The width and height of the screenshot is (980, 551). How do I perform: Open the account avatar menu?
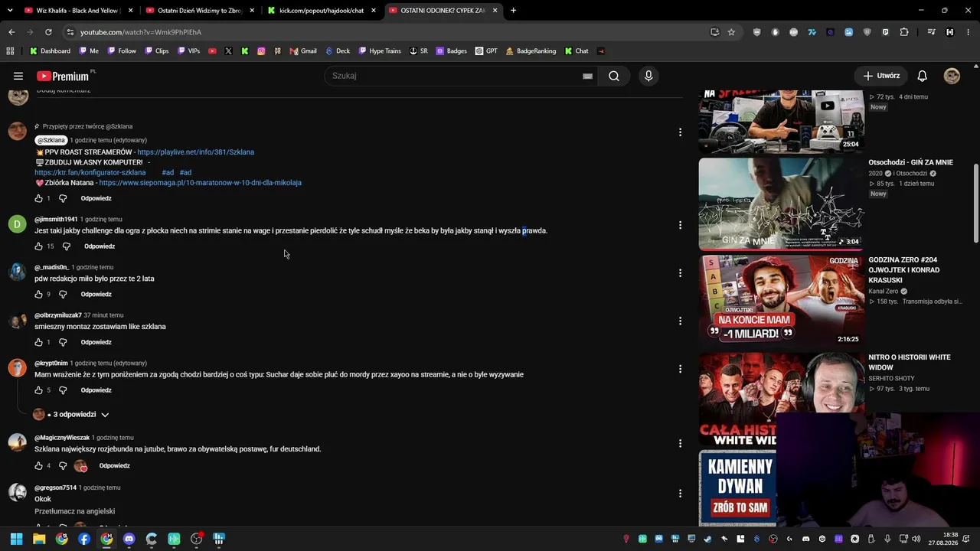952,76
